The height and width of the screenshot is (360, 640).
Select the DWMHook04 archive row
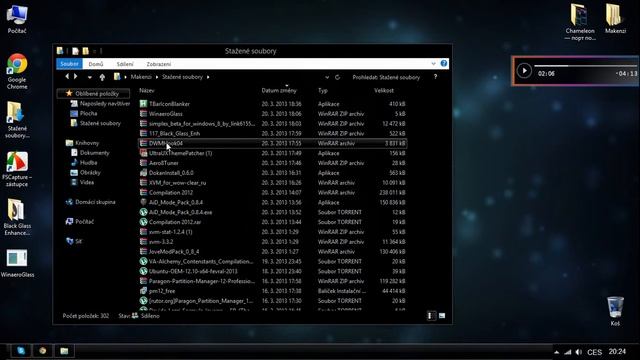pyautogui.click(x=272, y=143)
